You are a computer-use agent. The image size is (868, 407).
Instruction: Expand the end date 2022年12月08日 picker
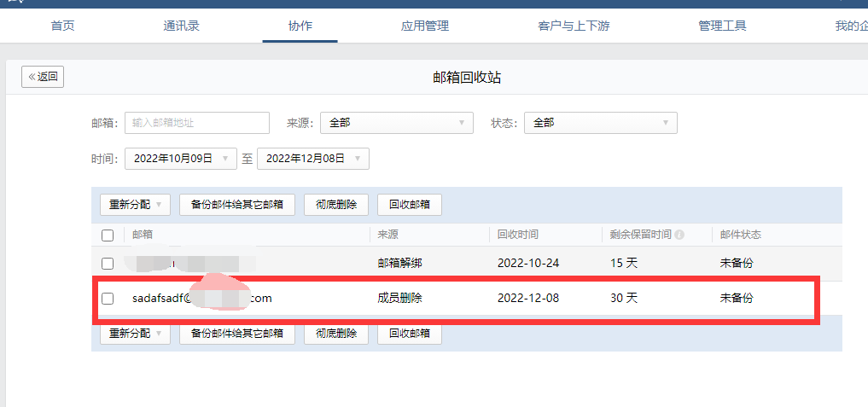pyautogui.click(x=313, y=159)
